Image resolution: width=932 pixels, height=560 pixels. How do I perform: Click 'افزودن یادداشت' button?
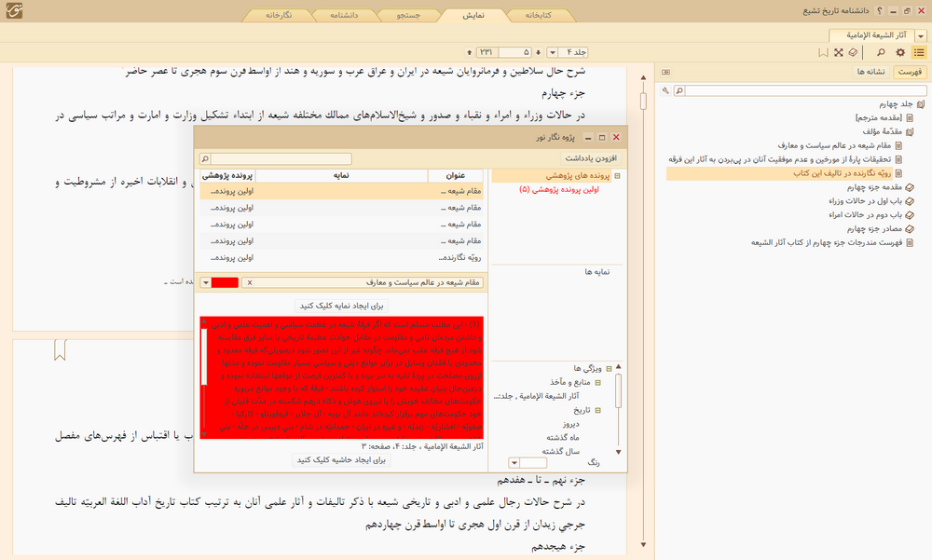click(591, 158)
